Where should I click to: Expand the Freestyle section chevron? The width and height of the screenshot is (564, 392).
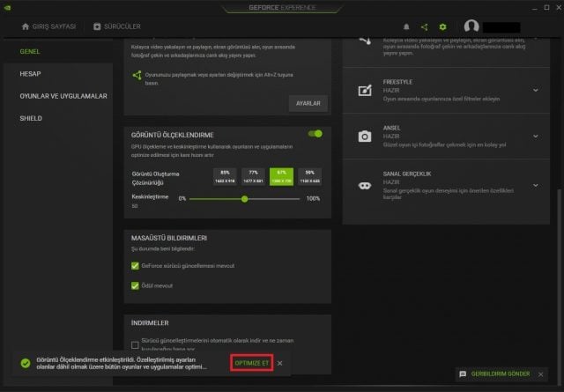536,90
